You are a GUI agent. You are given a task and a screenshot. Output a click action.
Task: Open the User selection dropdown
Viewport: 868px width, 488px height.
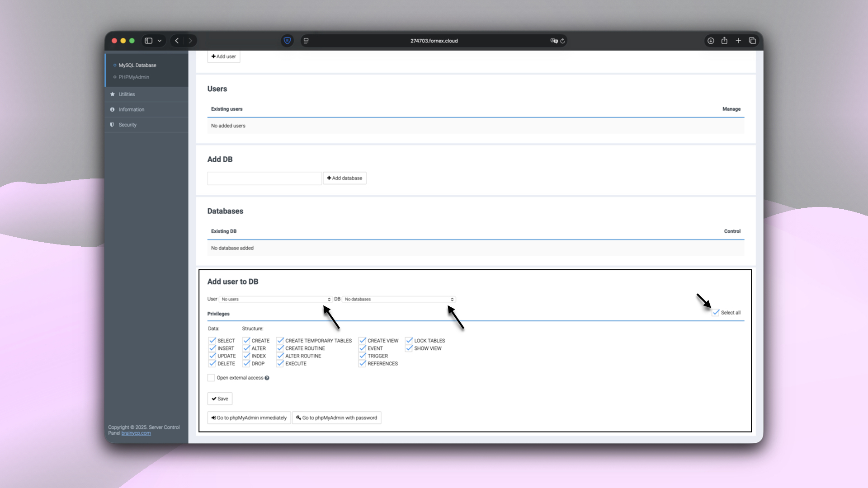(x=276, y=299)
